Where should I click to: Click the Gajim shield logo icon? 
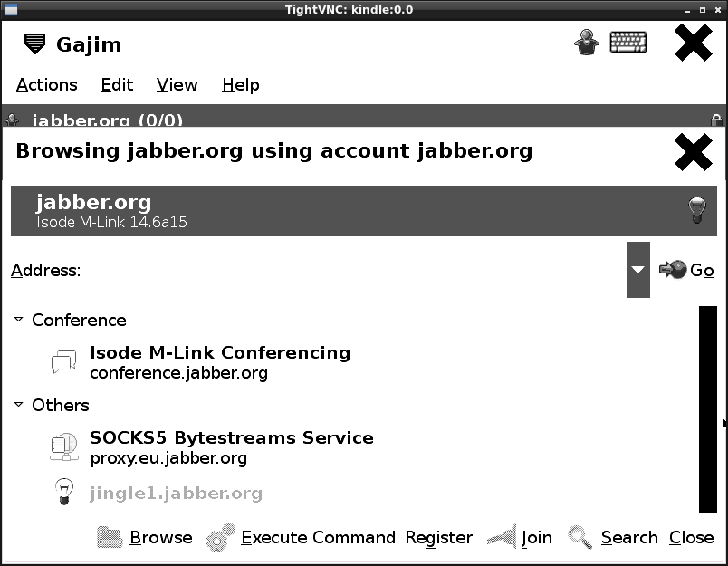[x=34, y=44]
